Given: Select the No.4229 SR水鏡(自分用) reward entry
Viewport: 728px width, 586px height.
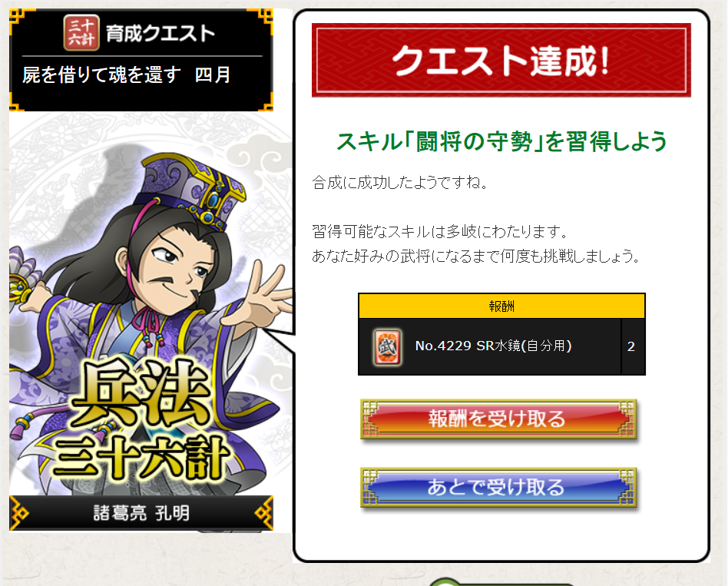Looking at the screenshot, I should (x=493, y=346).
